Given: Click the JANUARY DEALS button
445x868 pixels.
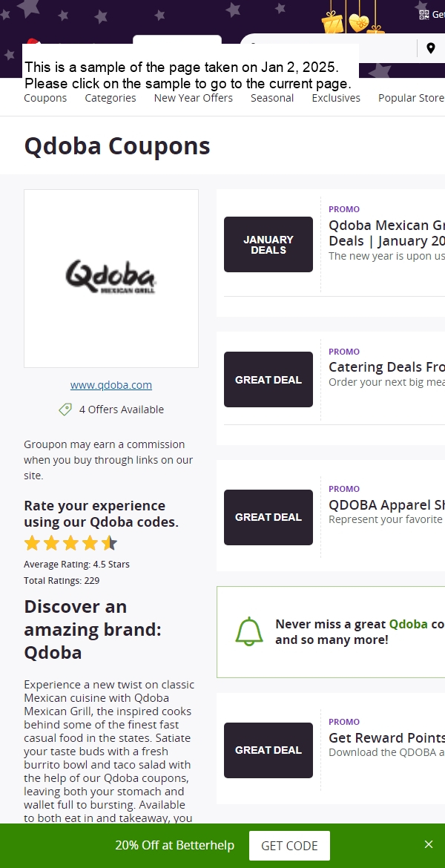Looking at the screenshot, I should click(268, 244).
